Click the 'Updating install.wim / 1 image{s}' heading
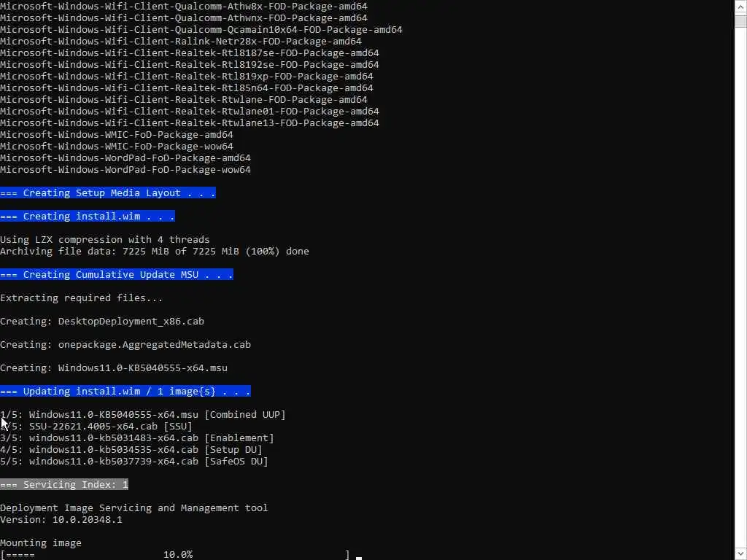747x560 pixels. tap(125, 392)
